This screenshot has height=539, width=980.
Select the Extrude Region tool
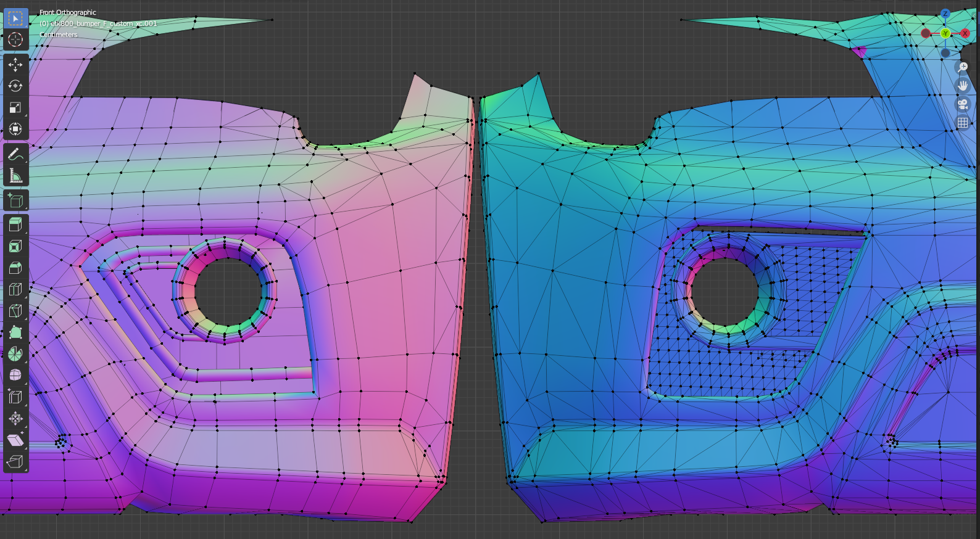pyautogui.click(x=15, y=225)
